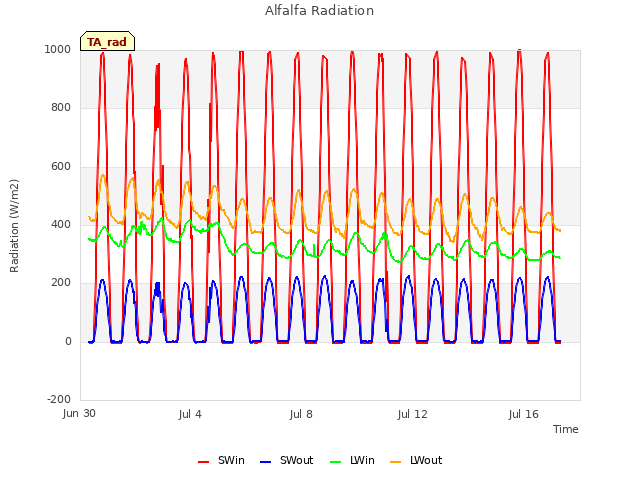Toggle the SWin legend entry
Image resolution: width=640 pixels, height=480 pixels.
tap(221, 460)
